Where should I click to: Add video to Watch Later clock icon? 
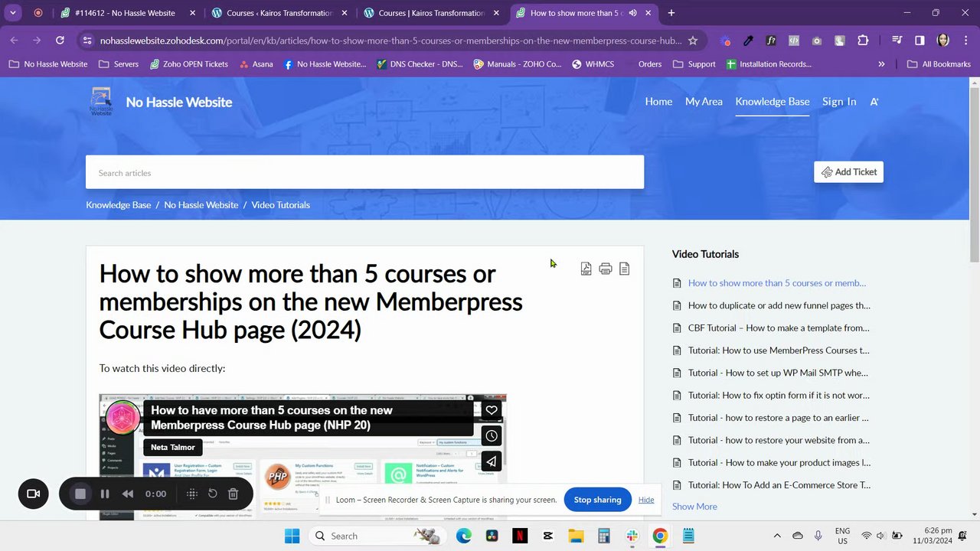[x=492, y=435]
